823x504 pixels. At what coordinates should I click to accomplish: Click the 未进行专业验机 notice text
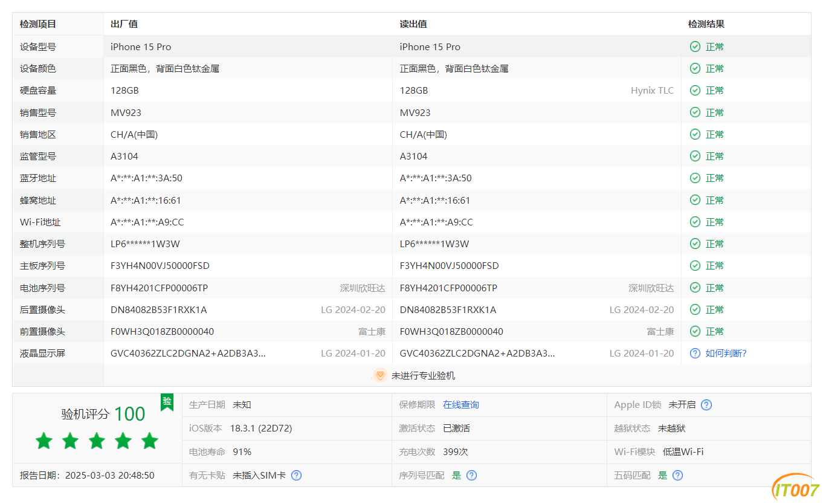click(423, 375)
